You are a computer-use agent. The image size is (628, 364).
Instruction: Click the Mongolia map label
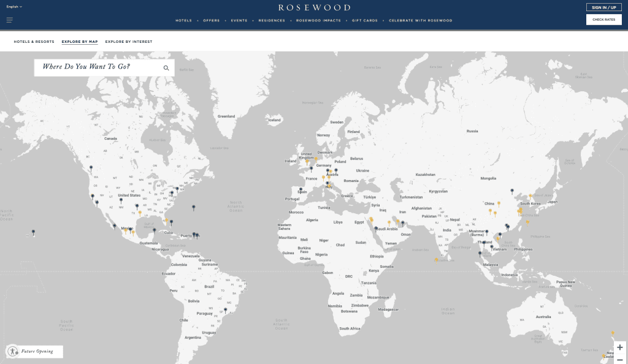coord(488,178)
